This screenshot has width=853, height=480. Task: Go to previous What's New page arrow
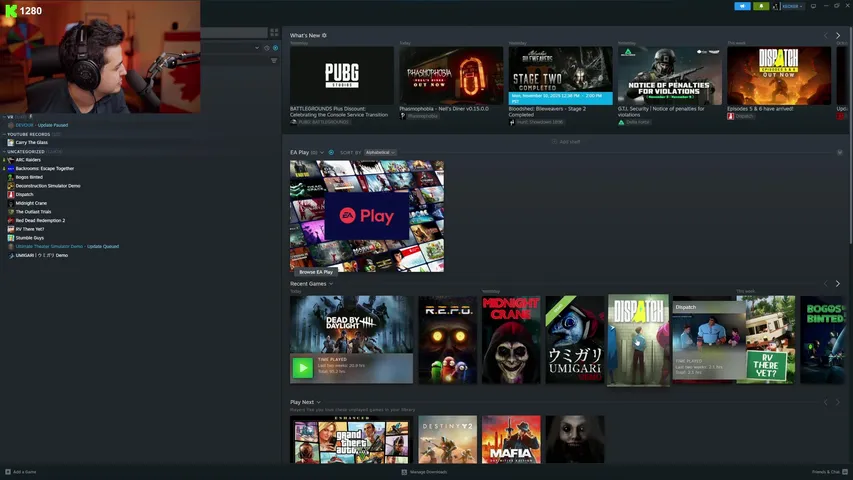825,35
